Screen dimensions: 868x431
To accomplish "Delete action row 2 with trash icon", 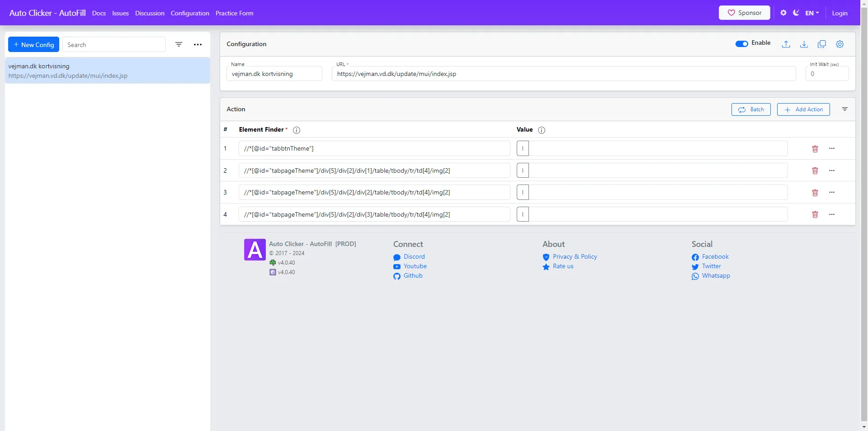I will 815,171.
